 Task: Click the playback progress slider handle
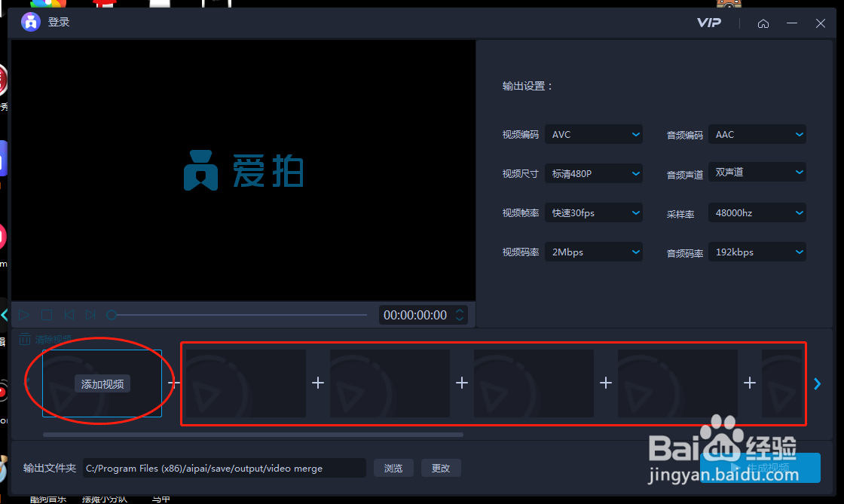coord(112,315)
